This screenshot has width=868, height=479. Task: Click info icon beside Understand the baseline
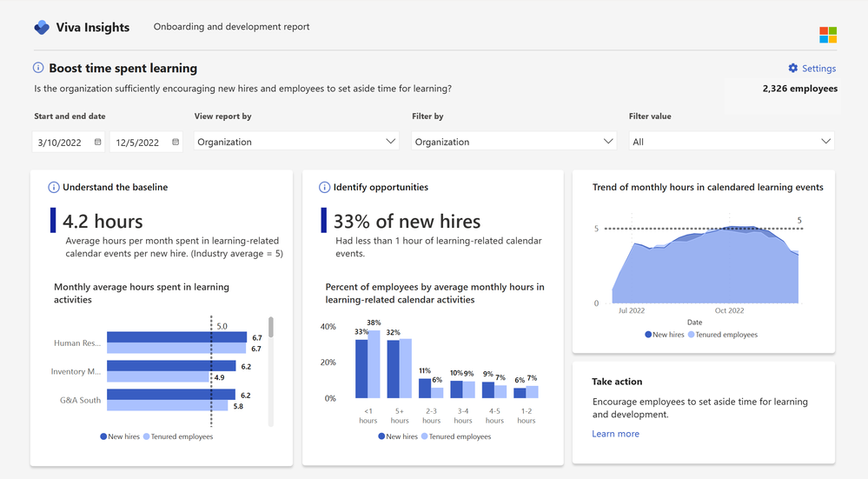(54, 187)
